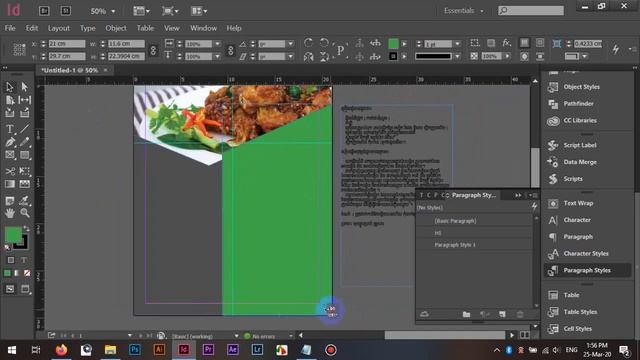640x360 pixels.
Task: Select the Gradient Swatch tool
Action: click(x=9, y=184)
